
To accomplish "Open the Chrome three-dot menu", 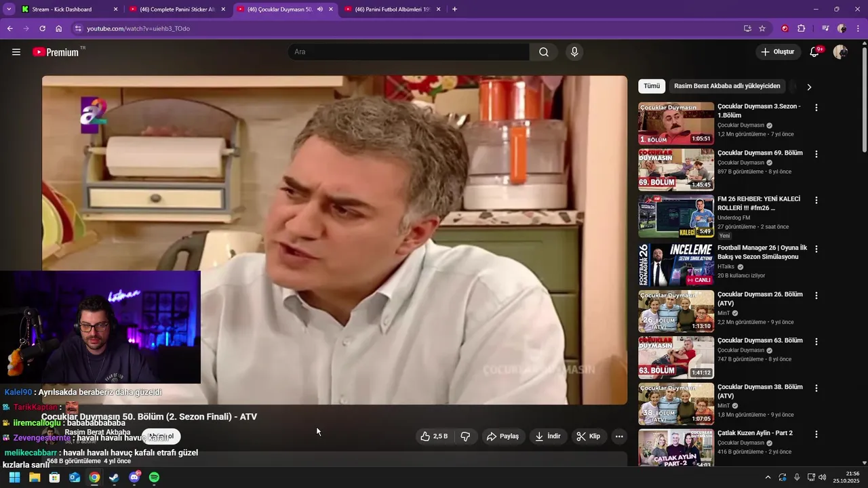I will (858, 28).
